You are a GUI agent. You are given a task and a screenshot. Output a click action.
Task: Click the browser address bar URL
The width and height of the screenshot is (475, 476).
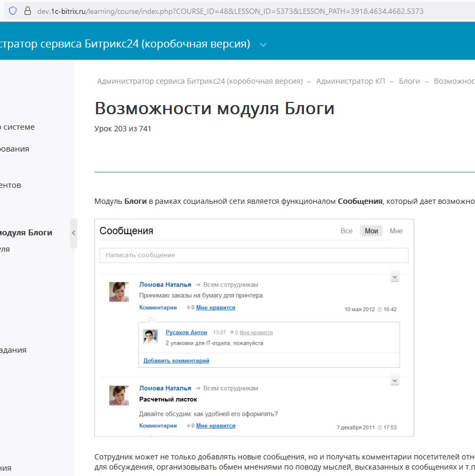pyautogui.click(x=230, y=11)
